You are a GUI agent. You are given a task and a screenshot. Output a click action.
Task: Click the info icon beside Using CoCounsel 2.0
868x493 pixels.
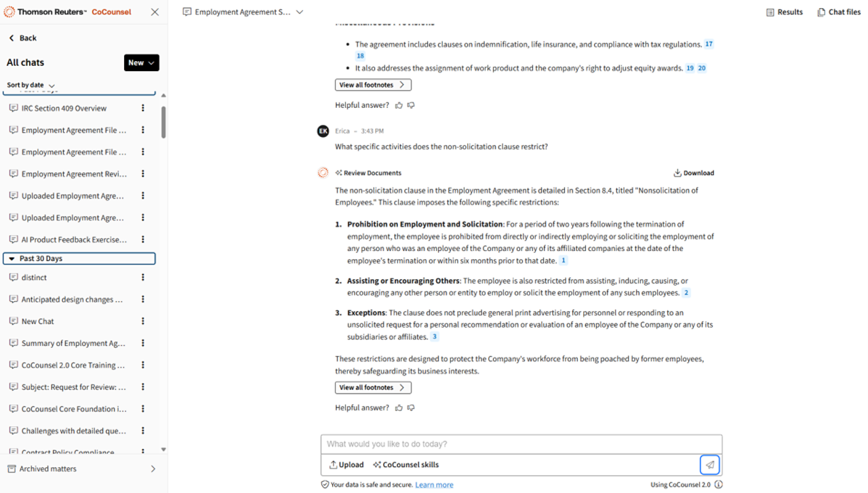pyautogui.click(x=718, y=484)
